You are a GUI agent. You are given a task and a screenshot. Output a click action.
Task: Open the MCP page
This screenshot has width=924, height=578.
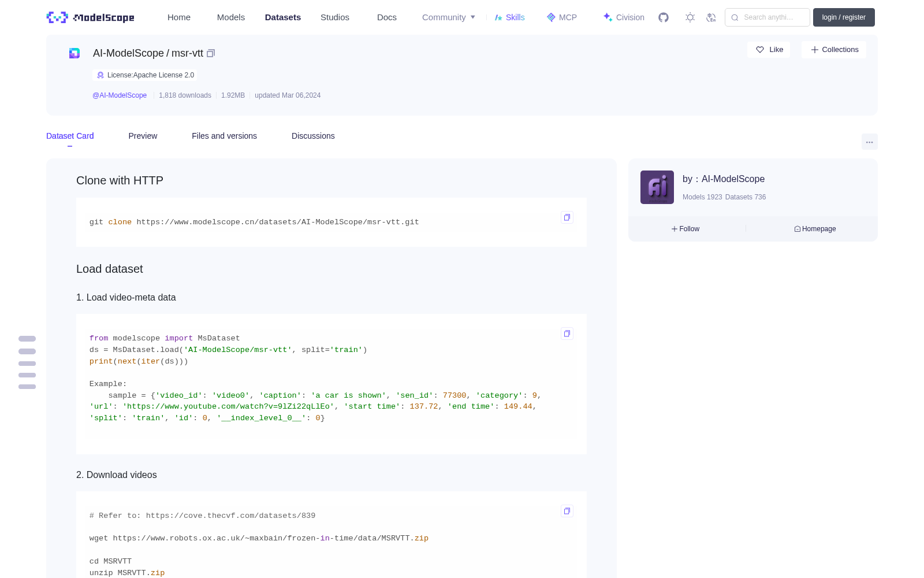pyautogui.click(x=561, y=17)
